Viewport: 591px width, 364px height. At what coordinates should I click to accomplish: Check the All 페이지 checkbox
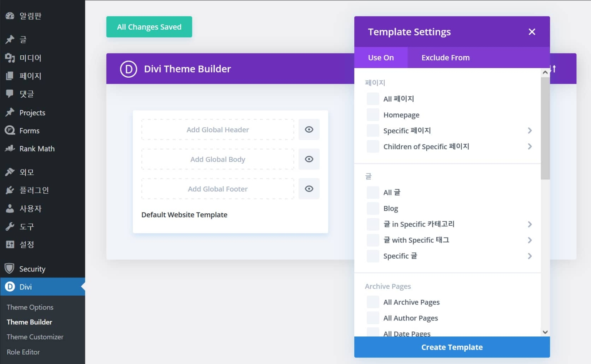click(373, 99)
